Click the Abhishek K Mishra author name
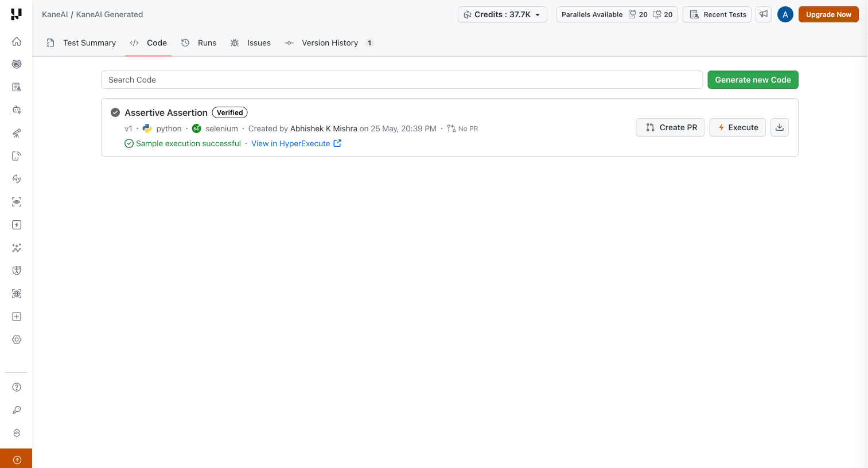 (324, 128)
